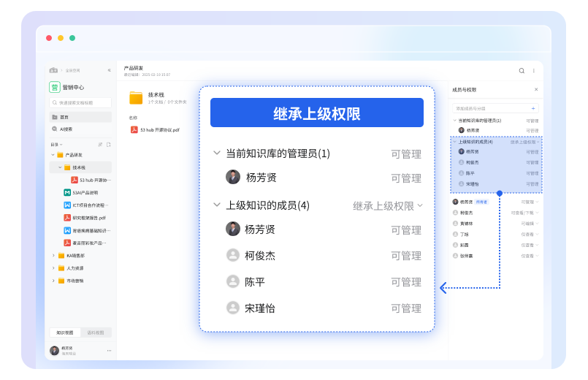Open 黄锦林's 可编辑 permission dropdown
The height and width of the screenshot is (380, 588).
[x=530, y=224]
